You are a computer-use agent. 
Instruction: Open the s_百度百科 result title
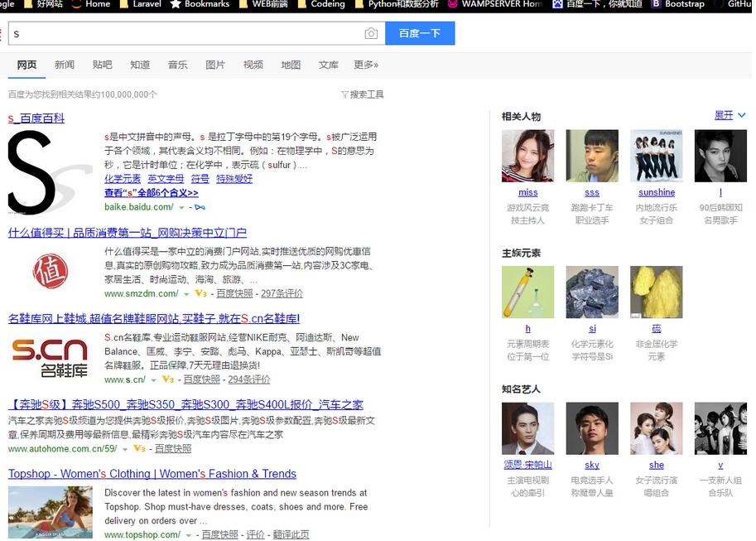tap(36, 118)
